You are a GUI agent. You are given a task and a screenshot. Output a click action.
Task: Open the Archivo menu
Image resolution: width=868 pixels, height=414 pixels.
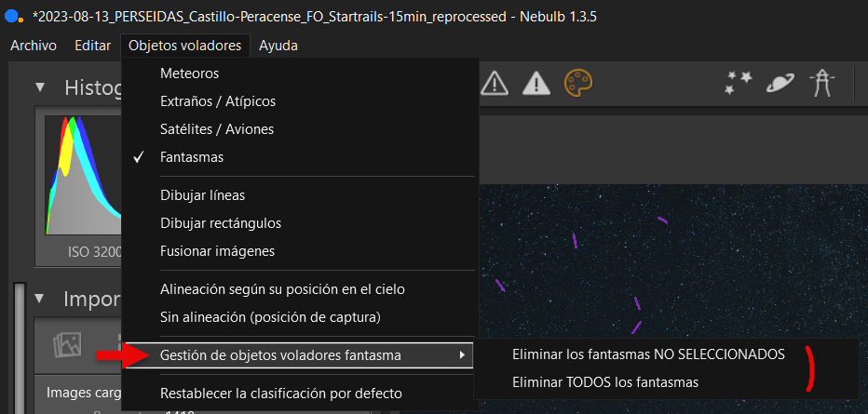(34, 46)
